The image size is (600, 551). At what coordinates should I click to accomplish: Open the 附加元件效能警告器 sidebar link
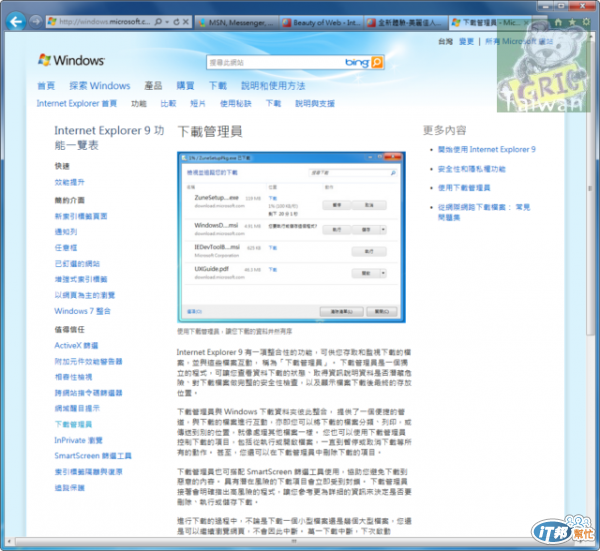[x=88, y=362]
